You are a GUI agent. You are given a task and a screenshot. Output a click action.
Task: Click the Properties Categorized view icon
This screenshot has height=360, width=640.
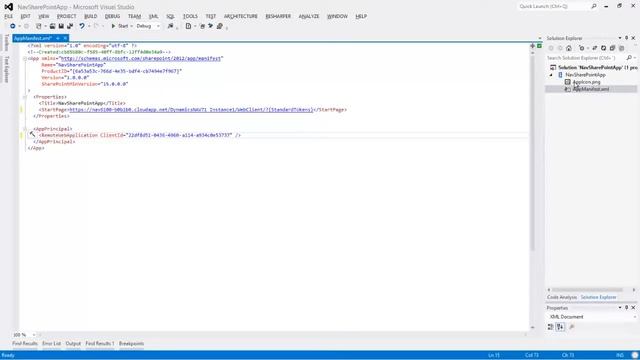(x=551, y=327)
